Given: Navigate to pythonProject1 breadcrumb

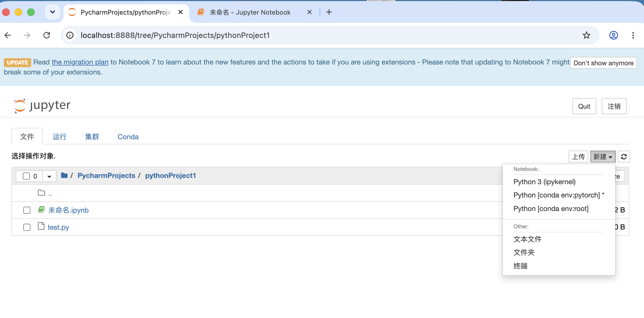Looking at the screenshot, I should pyautogui.click(x=170, y=176).
